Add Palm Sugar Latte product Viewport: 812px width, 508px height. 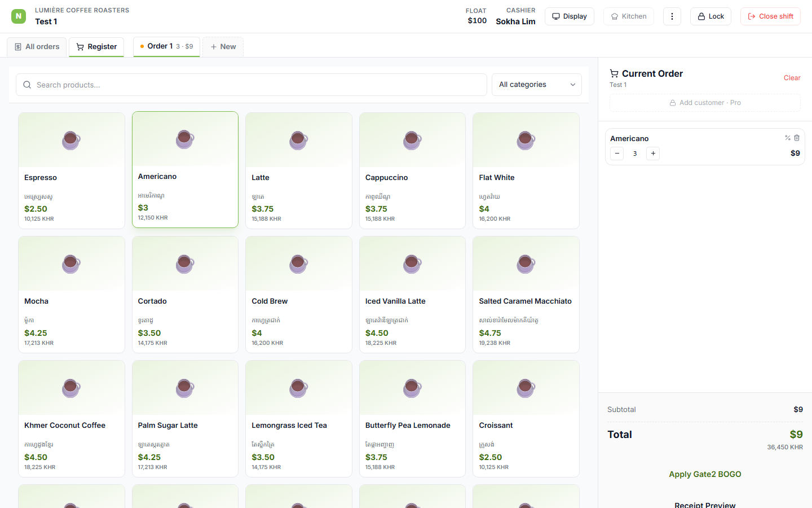[185, 419]
